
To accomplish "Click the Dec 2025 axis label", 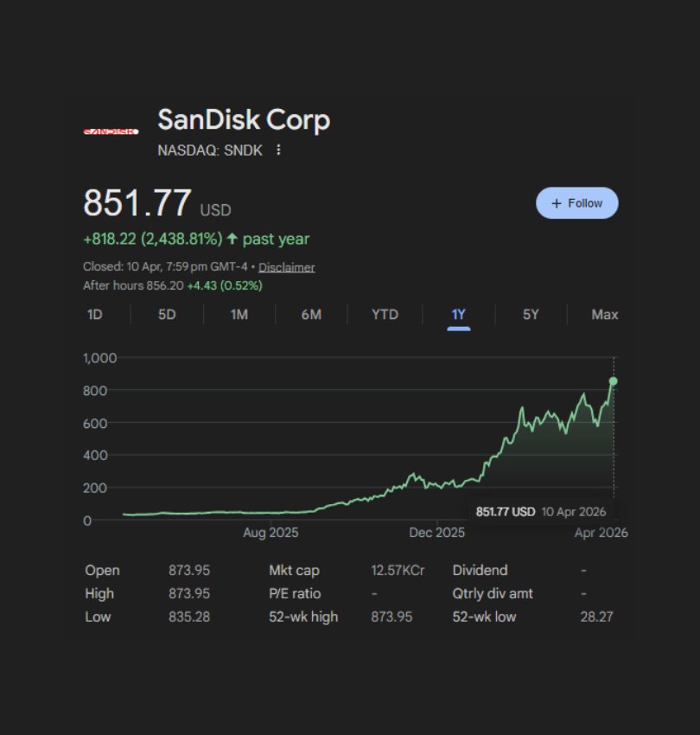I will coord(436,533).
